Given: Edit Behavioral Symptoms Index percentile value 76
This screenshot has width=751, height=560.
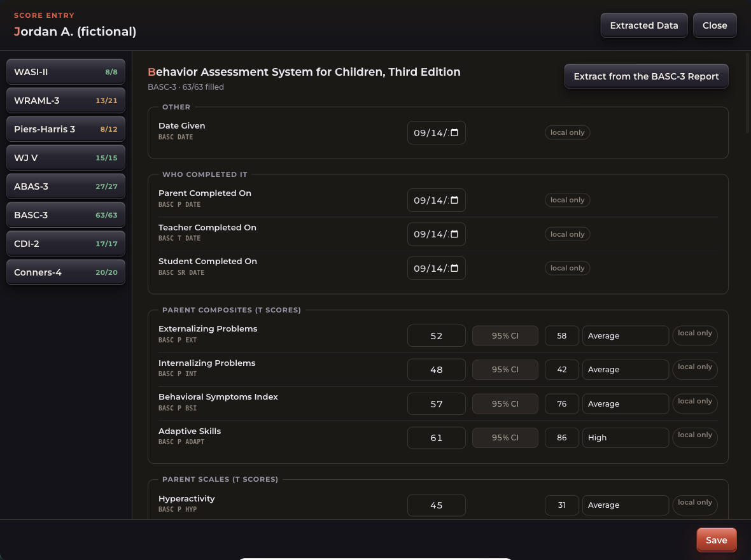Looking at the screenshot, I should 562,404.
